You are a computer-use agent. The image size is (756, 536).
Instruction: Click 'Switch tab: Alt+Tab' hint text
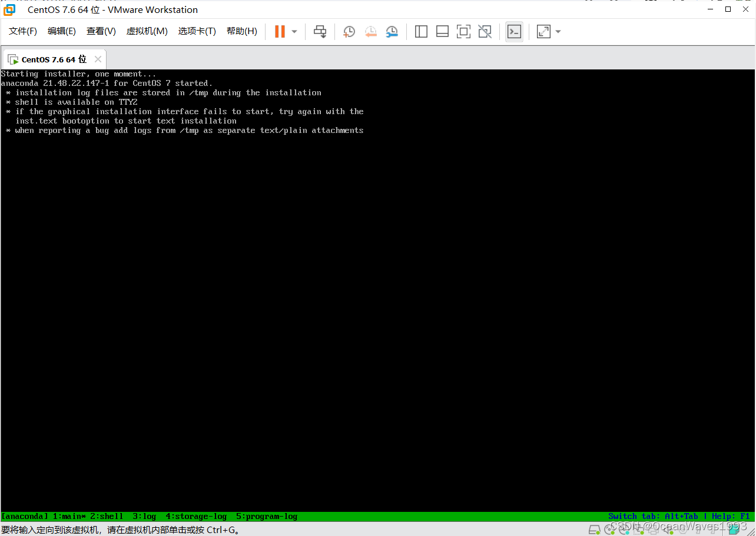[x=653, y=517]
